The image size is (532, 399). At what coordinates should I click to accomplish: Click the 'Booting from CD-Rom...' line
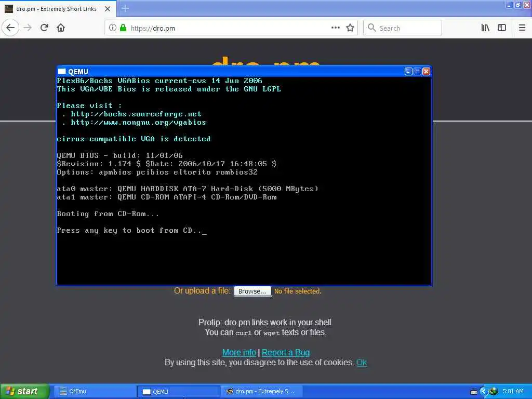pos(108,214)
